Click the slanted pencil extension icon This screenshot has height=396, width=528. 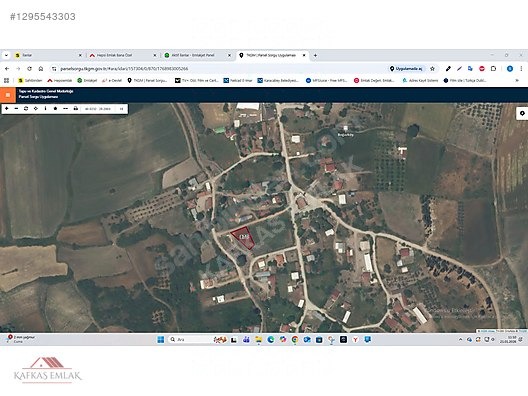459,69
